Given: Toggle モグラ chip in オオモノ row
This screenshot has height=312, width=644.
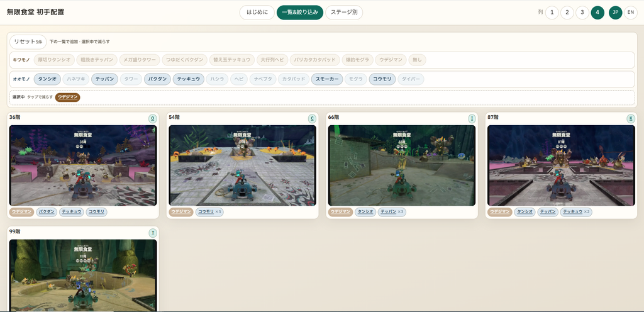Looking at the screenshot, I should tap(356, 79).
